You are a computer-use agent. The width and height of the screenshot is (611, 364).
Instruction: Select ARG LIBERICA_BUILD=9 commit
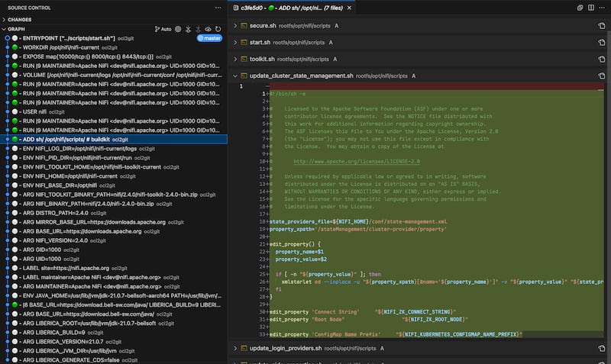[113, 333]
